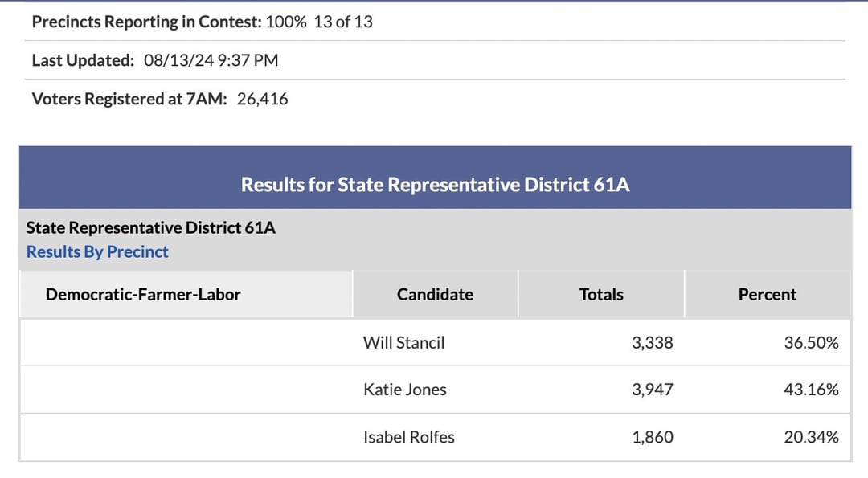Image resolution: width=868 pixels, height=478 pixels.
Task: Click the Totals column header
Action: tap(601, 294)
